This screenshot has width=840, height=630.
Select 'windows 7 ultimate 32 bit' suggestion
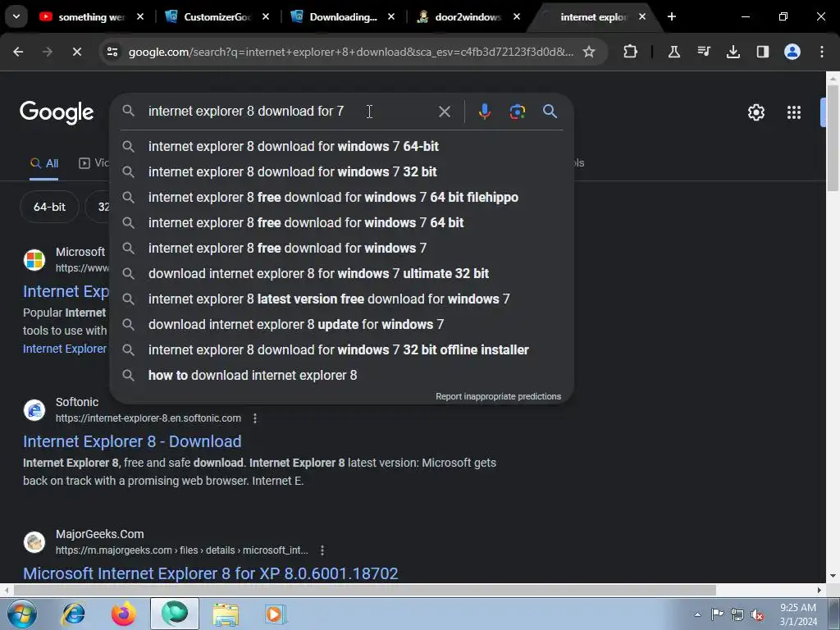tap(342, 273)
